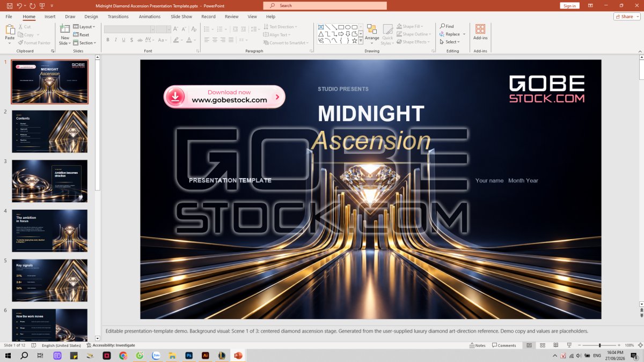Viewport: 644px width, 362px height.
Task: Pick the Oval shape in the shapes gallery
Action: (348, 27)
